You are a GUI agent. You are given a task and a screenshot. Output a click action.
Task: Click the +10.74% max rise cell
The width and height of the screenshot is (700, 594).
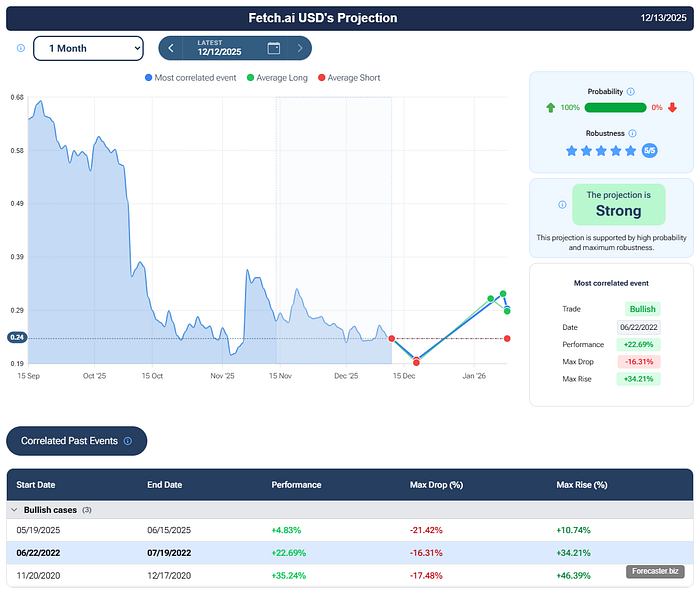pyautogui.click(x=573, y=530)
